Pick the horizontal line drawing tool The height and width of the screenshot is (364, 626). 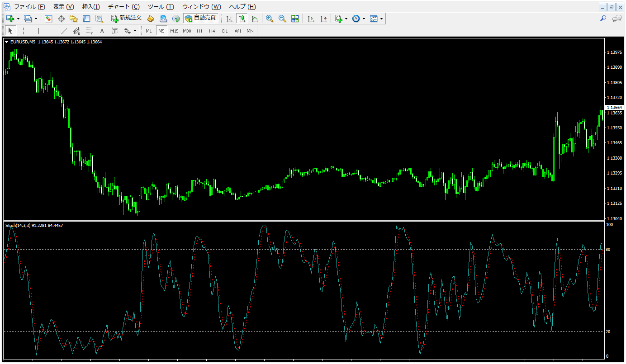[52, 31]
